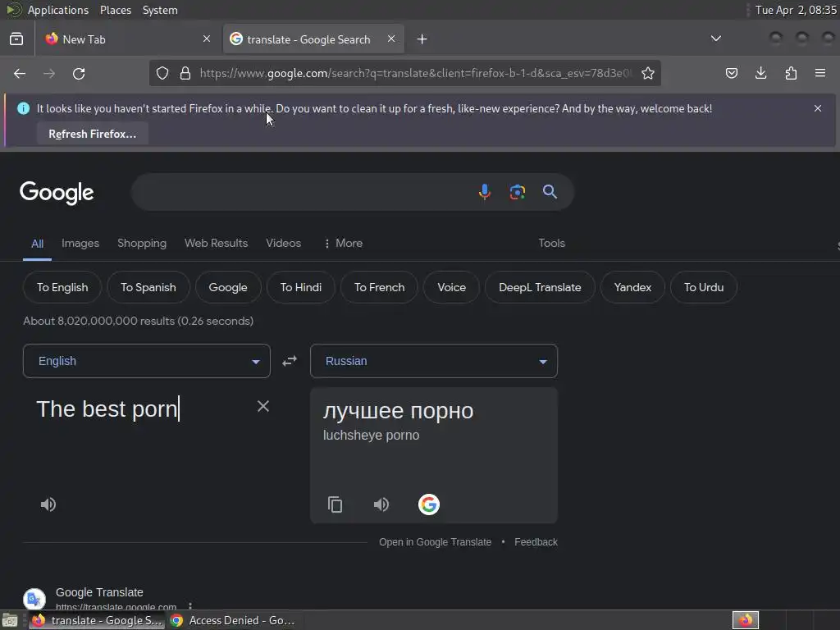This screenshot has height=630, width=840.
Task: Click the clock in top panel
Action: point(796,10)
